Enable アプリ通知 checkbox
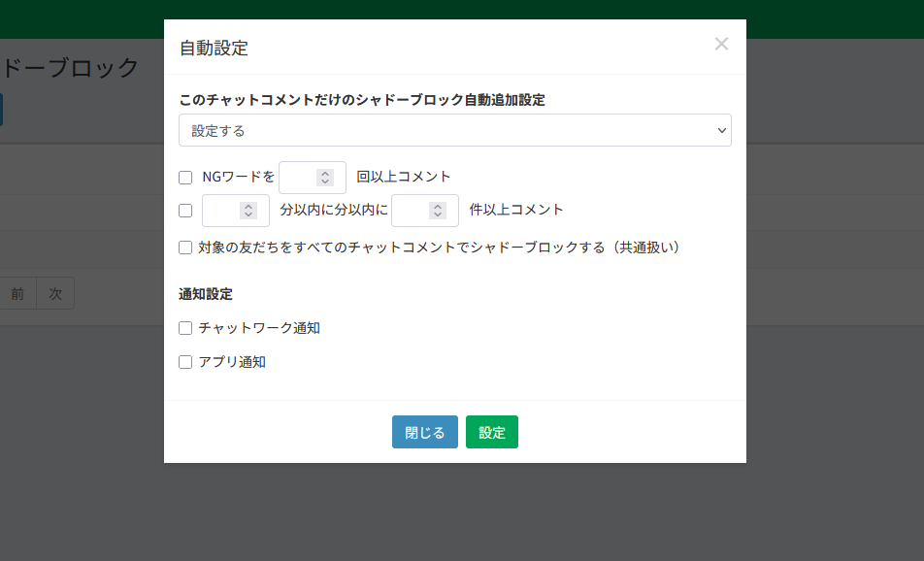Viewport: 924px width, 561px height. click(185, 362)
